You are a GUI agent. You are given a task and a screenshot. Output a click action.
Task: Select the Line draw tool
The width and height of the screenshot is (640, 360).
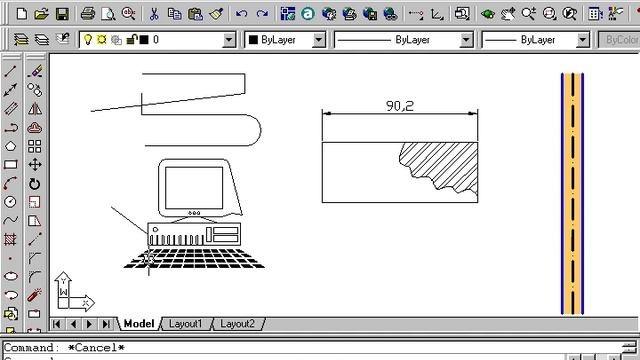(x=10, y=71)
